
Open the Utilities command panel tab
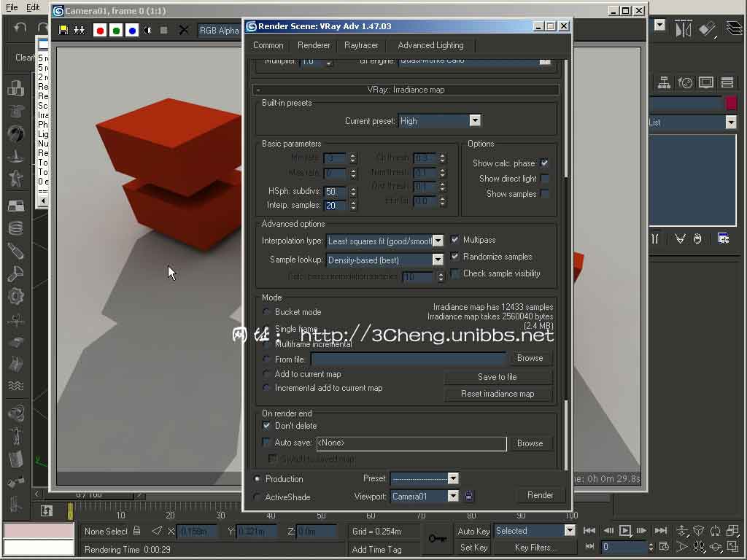[x=727, y=82]
